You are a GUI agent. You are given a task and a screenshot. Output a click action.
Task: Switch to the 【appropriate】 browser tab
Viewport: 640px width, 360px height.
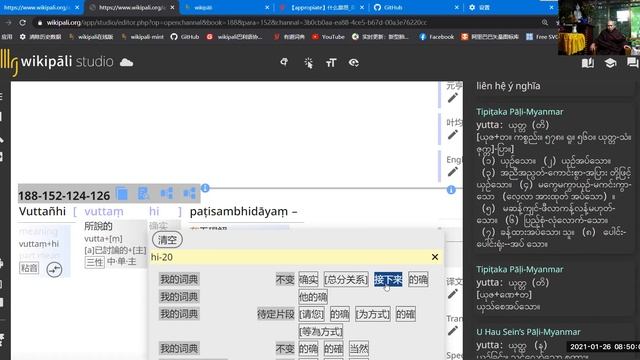coord(322,7)
